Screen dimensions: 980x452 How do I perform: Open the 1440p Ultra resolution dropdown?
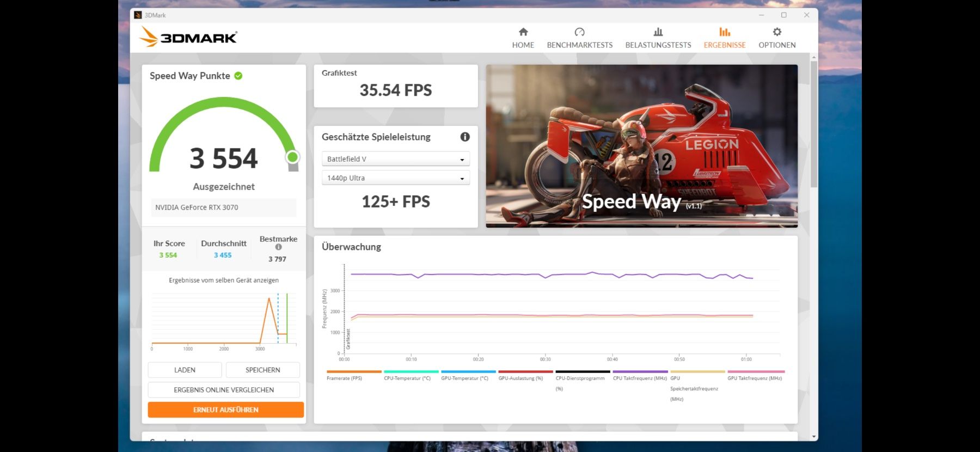(396, 178)
